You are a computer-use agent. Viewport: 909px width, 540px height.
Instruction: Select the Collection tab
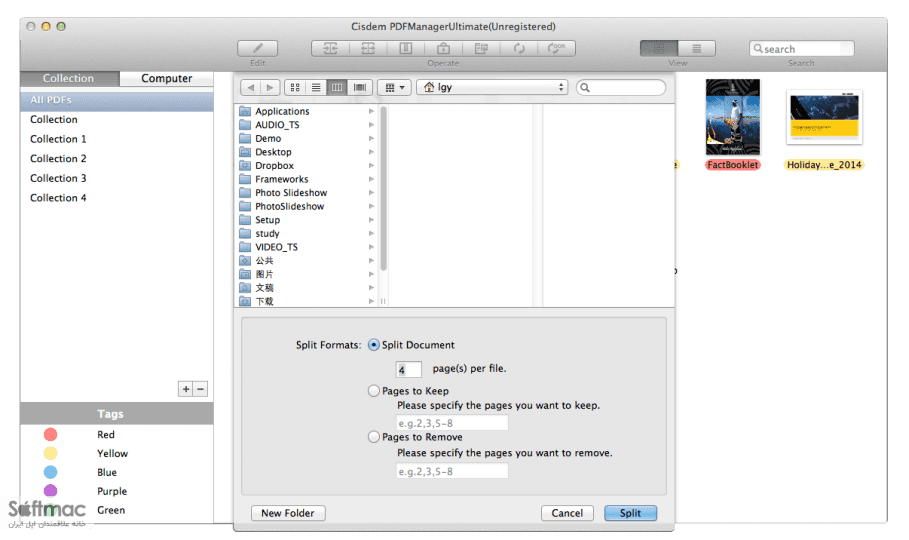(x=68, y=78)
